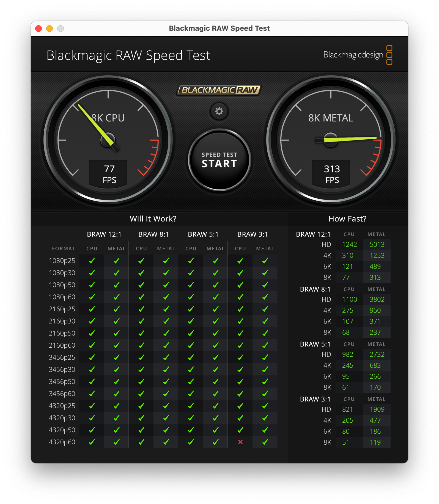The width and height of the screenshot is (439, 504).
Task: Click the 1080p30 BRAW 12:1 METAL checkmark
Action: pyautogui.click(x=117, y=273)
